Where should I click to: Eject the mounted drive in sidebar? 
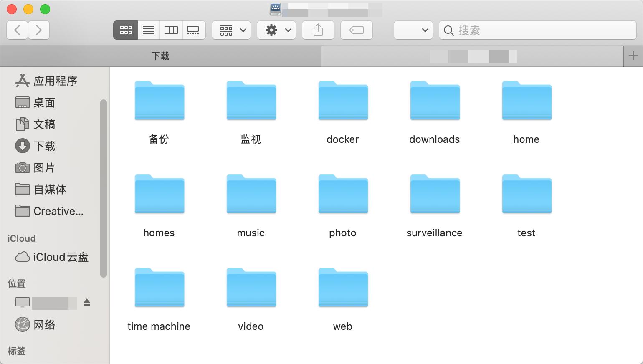(x=87, y=303)
